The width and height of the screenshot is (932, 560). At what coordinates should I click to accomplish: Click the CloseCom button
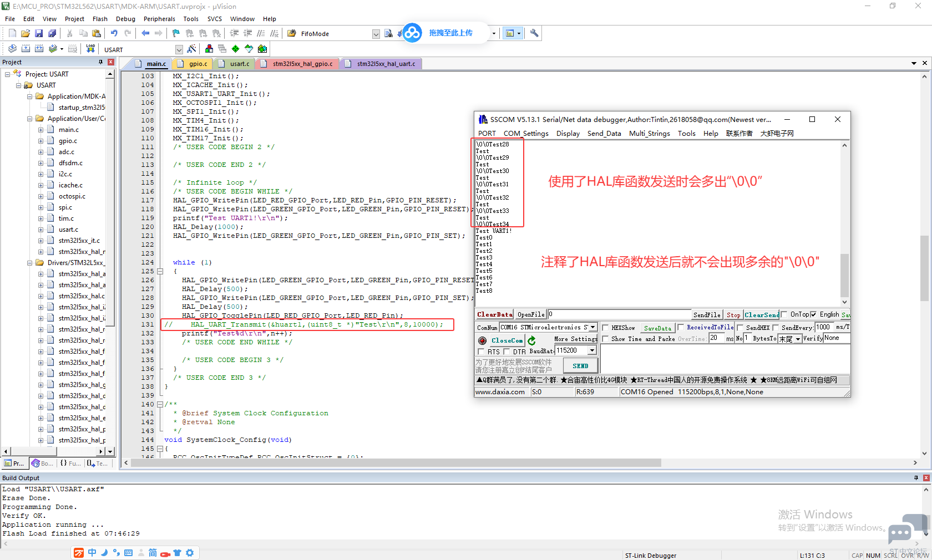click(506, 340)
